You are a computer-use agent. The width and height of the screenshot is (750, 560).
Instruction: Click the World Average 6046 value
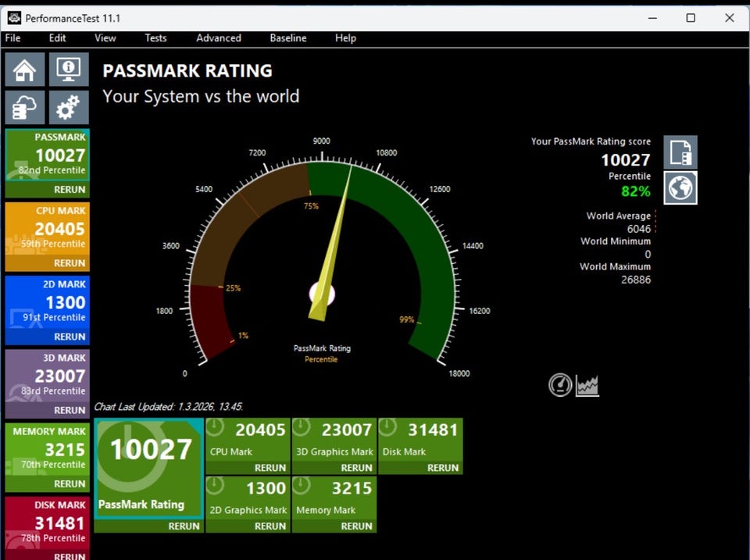(639, 229)
